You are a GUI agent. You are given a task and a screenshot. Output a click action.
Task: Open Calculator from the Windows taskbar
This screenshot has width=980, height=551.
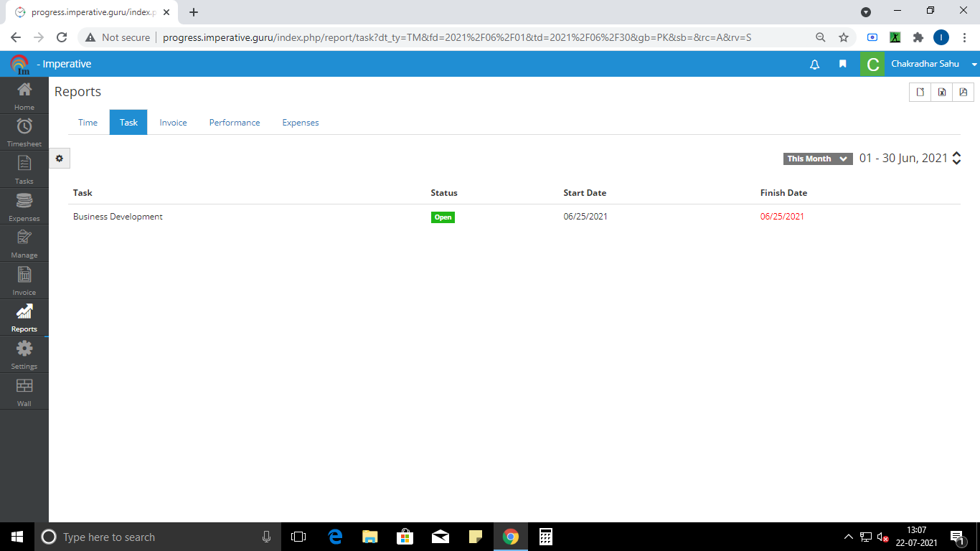click(545, 537)
